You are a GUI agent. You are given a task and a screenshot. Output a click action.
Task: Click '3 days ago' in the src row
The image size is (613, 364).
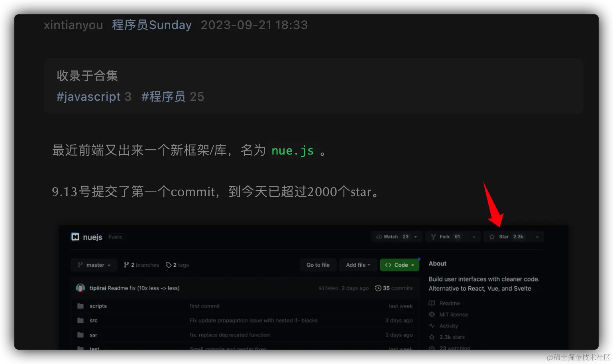(399, 320)
